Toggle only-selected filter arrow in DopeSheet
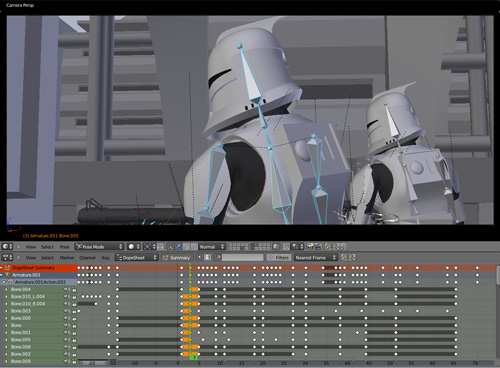500x368 pixels. [200, 257]
